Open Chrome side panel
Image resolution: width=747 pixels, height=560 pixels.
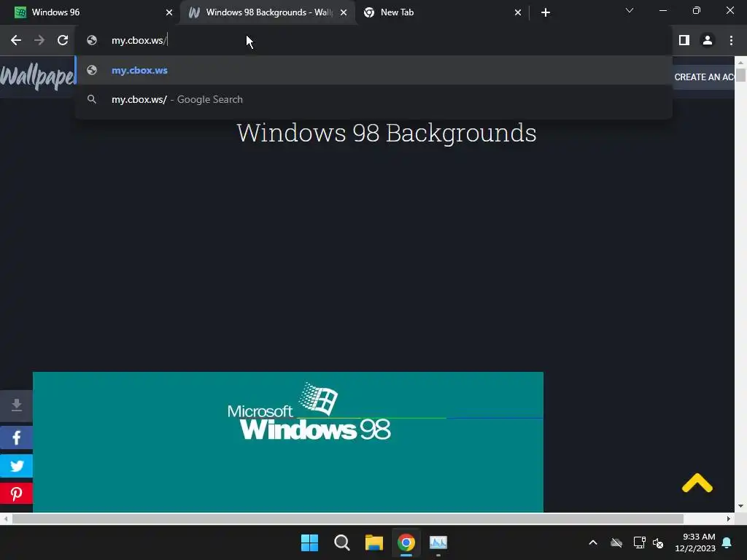[x=684, y=41]
